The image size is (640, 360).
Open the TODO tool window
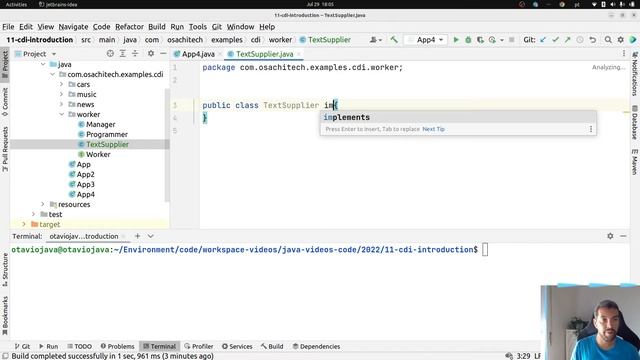coord(80,346)
